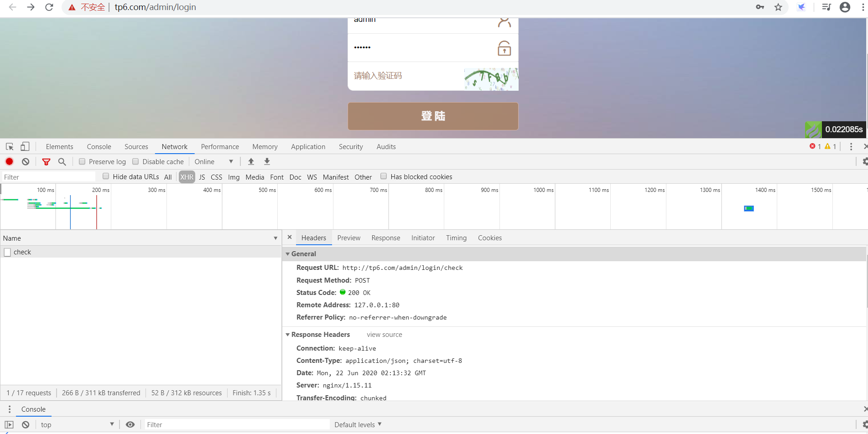Open the media control playlist icon
This screenshot has width=868, height=434.
coord(826,7)
